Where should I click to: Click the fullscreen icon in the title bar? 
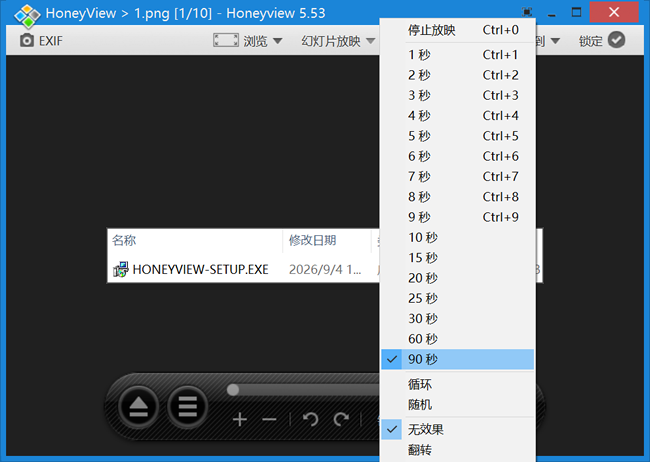click(526, 12)
